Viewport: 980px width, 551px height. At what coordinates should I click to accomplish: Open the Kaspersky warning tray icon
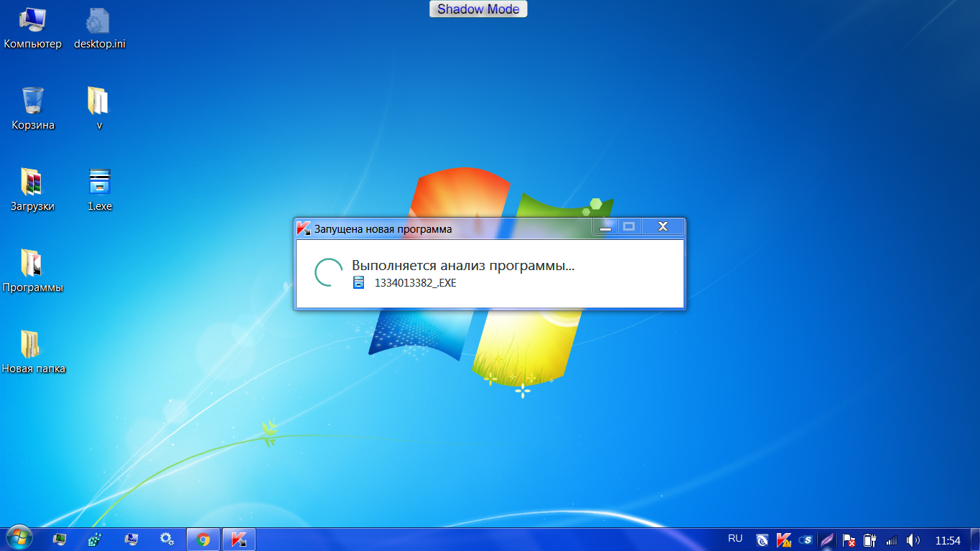tap(784, 540)
